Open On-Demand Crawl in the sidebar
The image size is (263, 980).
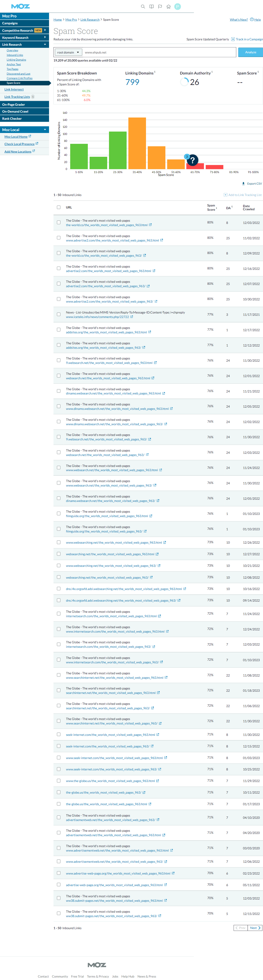point(24,111)
